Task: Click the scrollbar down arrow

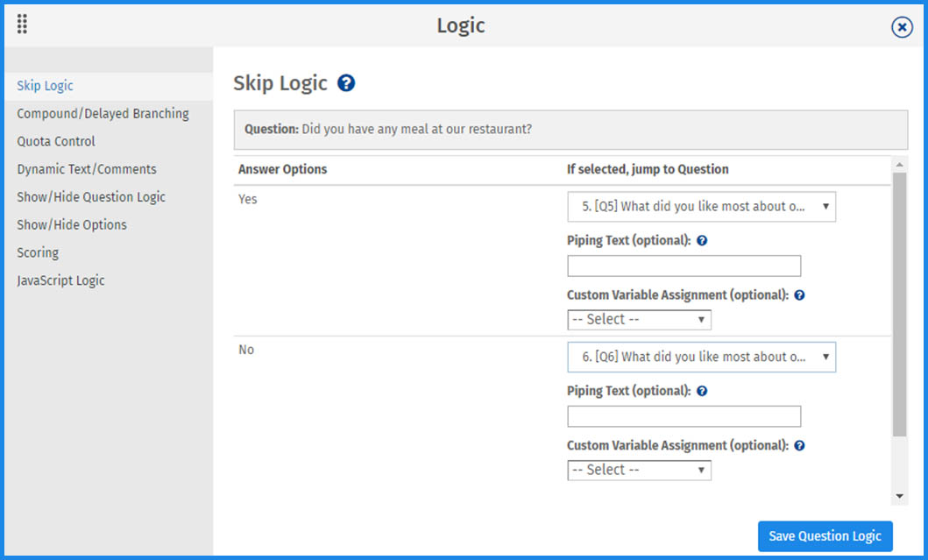Action: [900, 497]
